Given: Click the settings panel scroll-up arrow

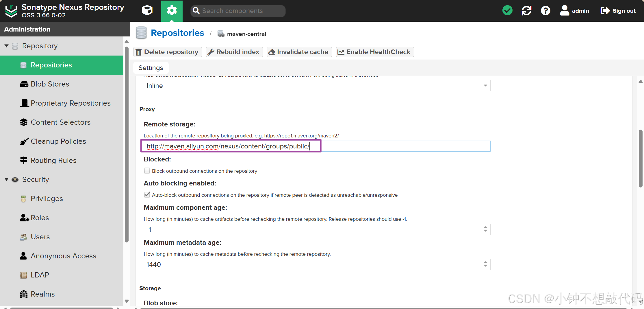Looking at the screenshot, I should pyautogui.click(x=641, y=81).
